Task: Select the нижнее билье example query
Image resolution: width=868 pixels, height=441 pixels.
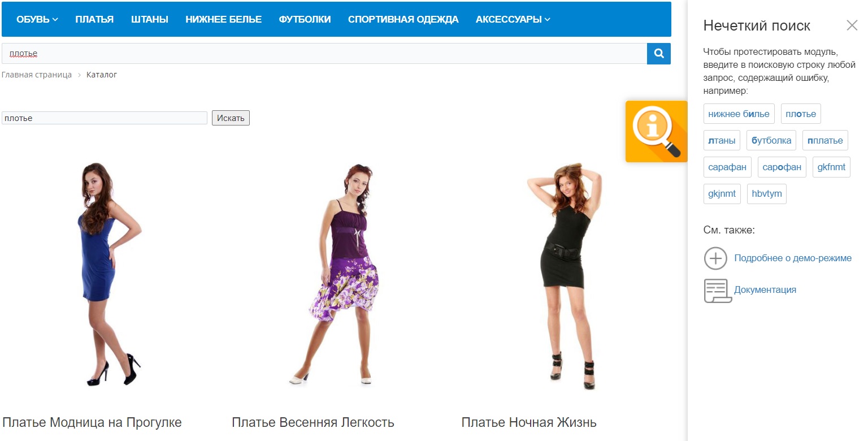Action: coord(739,114)
